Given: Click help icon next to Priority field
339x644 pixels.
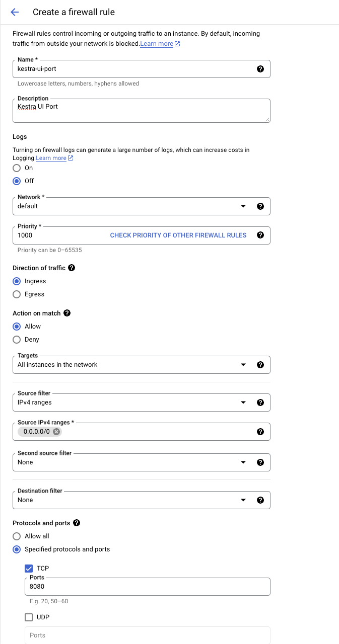Looking at the screenshot, I should click(x=260, y=235).
